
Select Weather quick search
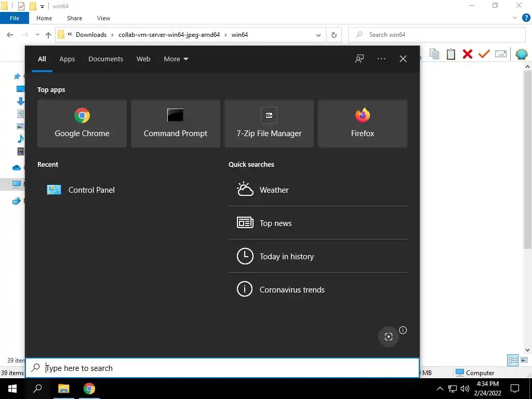(318, 190)
